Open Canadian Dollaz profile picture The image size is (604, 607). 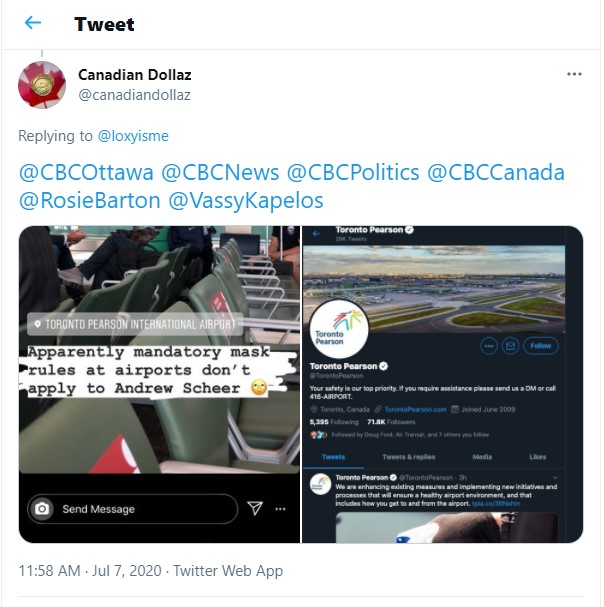(42, 85)
